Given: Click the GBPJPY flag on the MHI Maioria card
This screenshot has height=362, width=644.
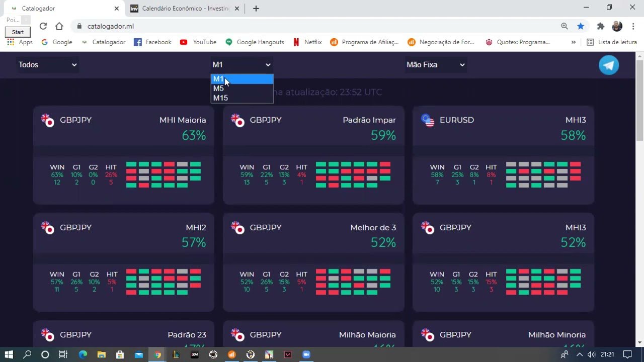Looking at the screenshot, I should point(48,120).
